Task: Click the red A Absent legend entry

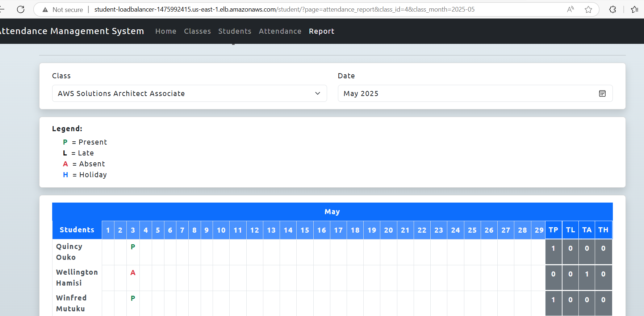Action: 84,164
